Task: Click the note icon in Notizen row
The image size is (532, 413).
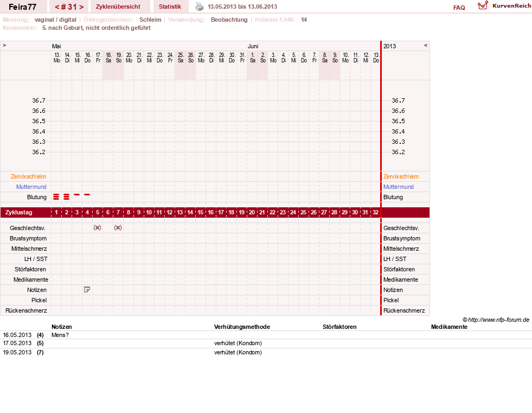Action: (x=87, y=290)
